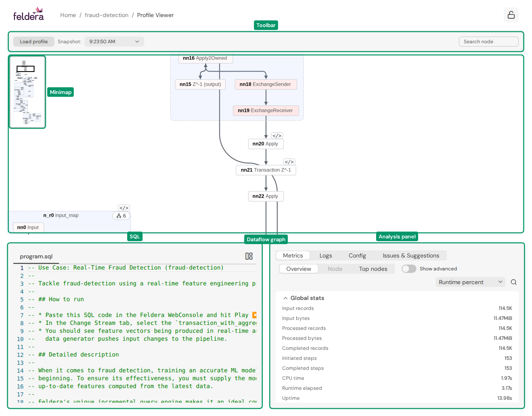Open the Snapshot time dropdown
This screenshot has width=532, height=416.
[x=114, y=42]
